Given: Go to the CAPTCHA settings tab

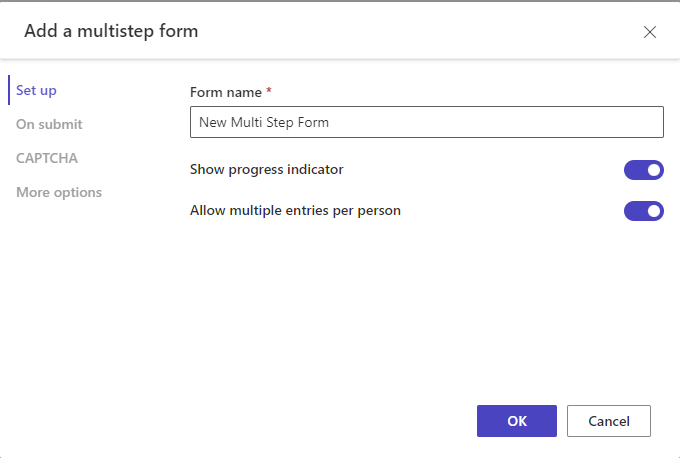Looking at the screenshot, I should coord(47,158).
